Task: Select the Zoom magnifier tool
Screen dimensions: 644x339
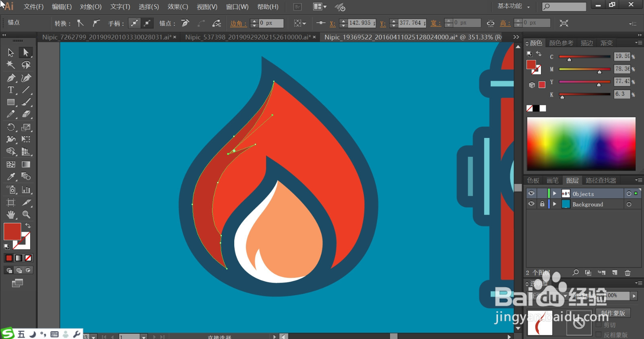Action: (x=26, y=214)
